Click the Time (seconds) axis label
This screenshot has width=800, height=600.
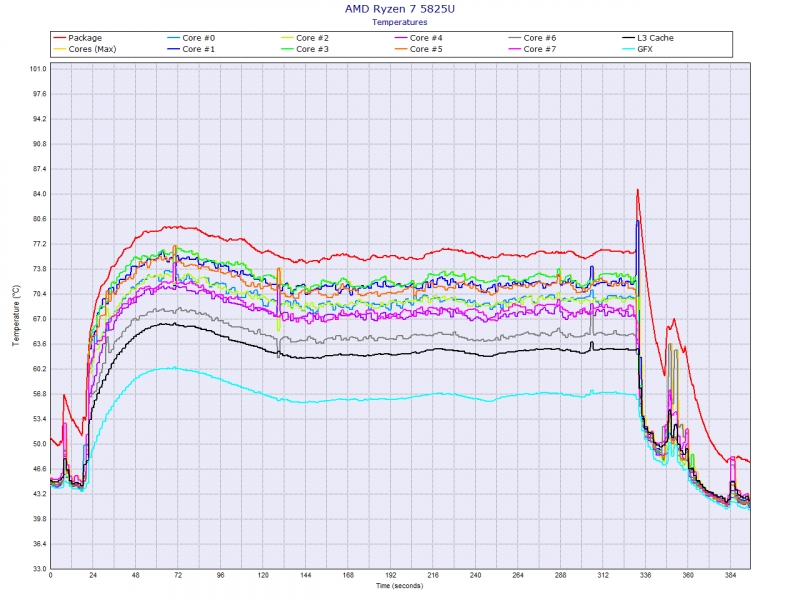tap(399, 585)
